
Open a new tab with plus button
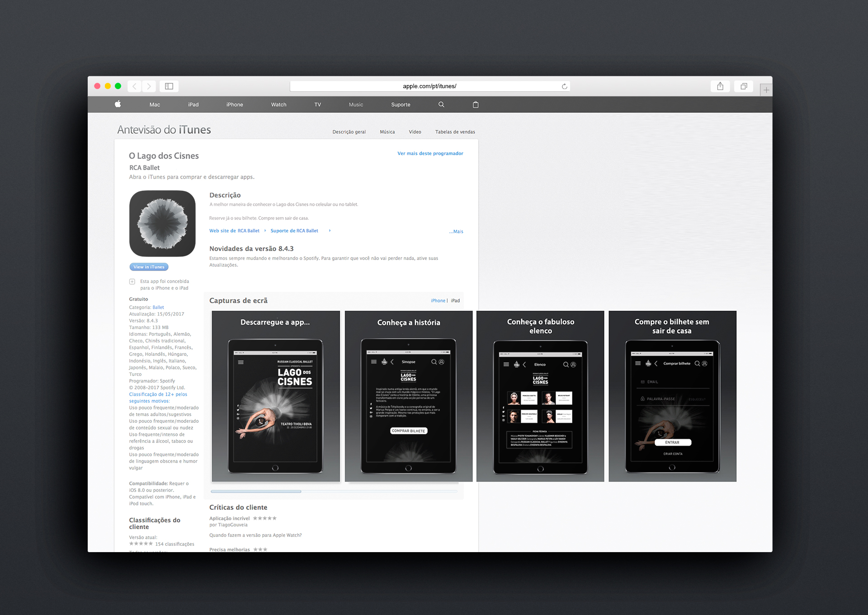pos(766,90)
